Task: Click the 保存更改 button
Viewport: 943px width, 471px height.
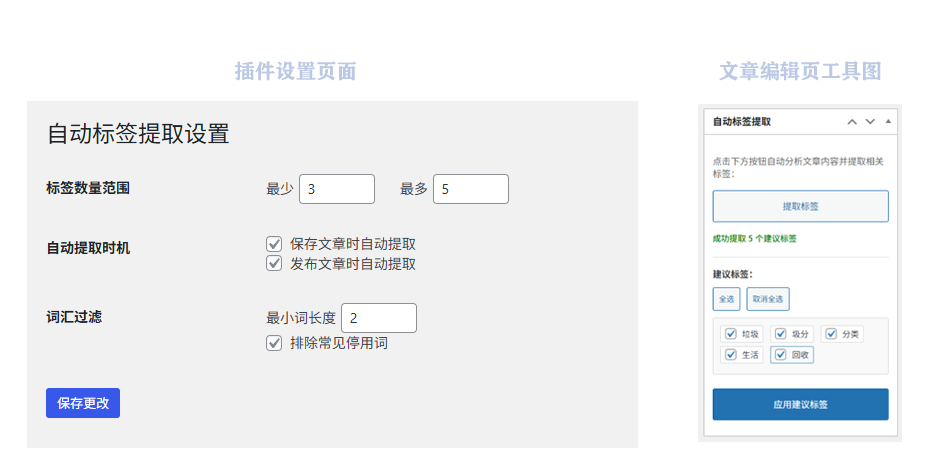Action: point(83,403)
